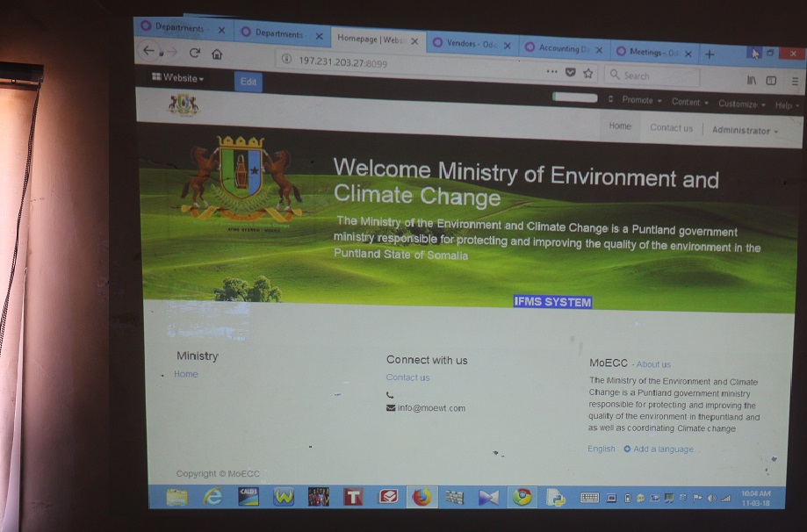807x532 pixels.
Task: Open File Explorer from the taskbar
Action: pos(177,497)
